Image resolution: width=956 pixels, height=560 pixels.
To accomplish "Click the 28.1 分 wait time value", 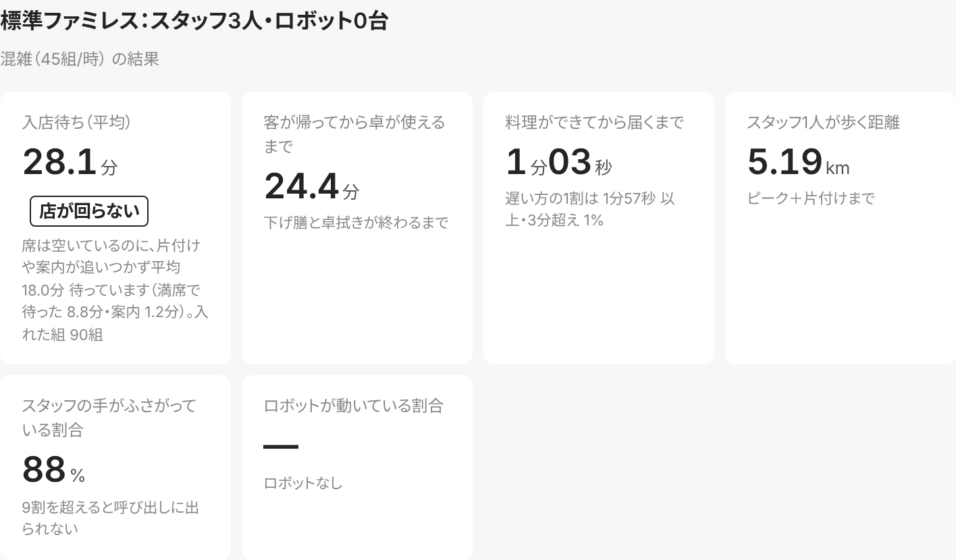I will coord(70,162).
